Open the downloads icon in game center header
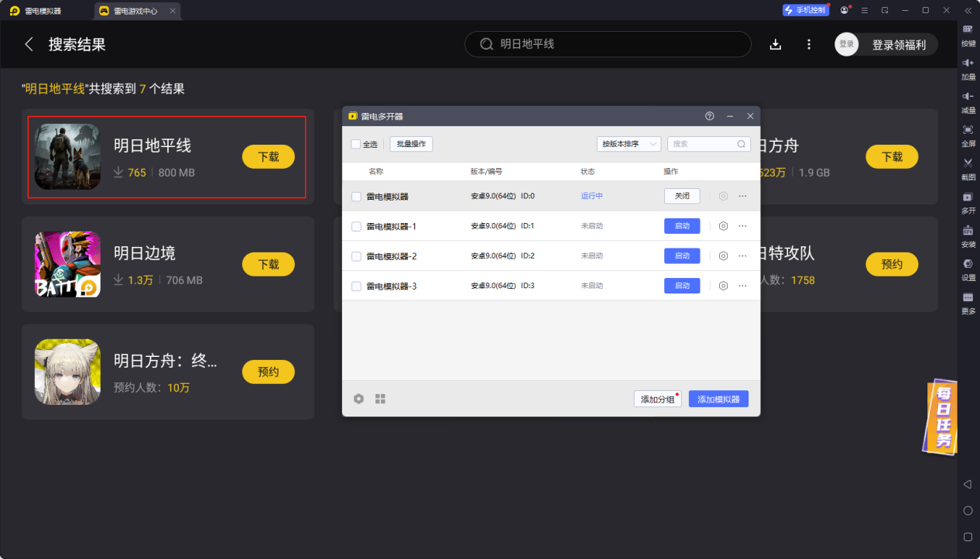 click(776, 44)
